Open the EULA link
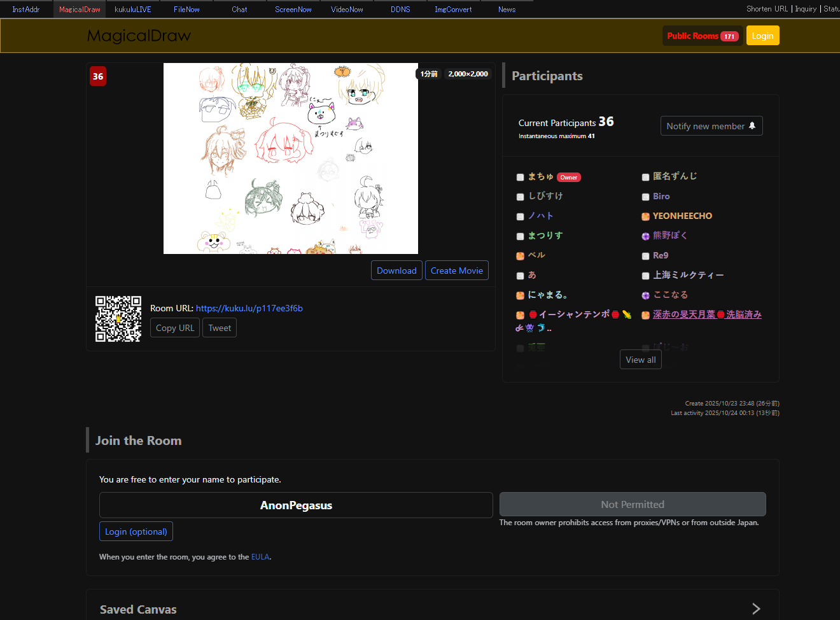The height and width of the screenshot is (620, 840). pyautogui.click(x=260, y=557)
